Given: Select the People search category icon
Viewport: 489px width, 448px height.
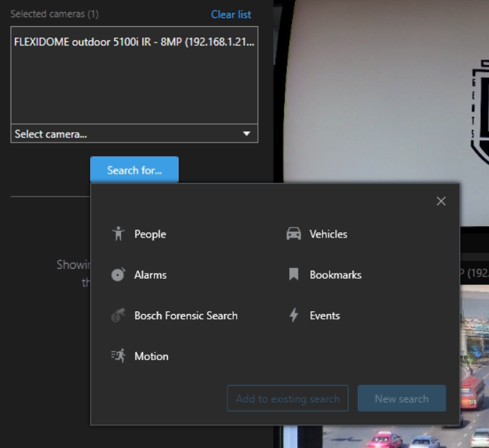Looking at the screenshot, I should click(x=118, y=234).
